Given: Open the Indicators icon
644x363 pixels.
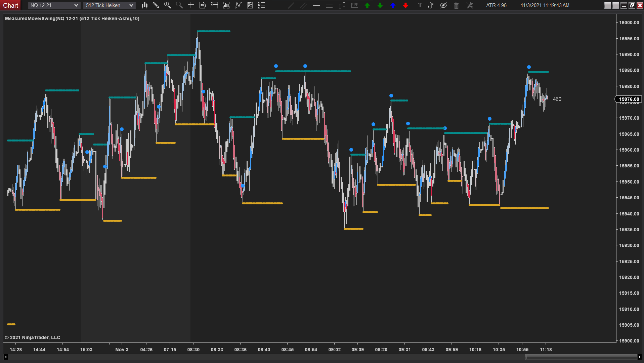Looking at the screenshot, I should tap(238, 5).
